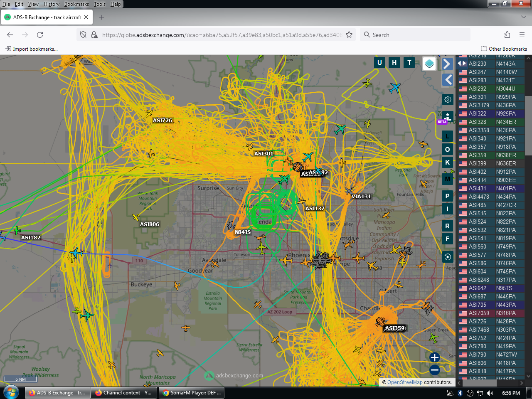The image size is (532, 399).
Task: Select the aircraft labeled VJA131
Action: point(349,191)
